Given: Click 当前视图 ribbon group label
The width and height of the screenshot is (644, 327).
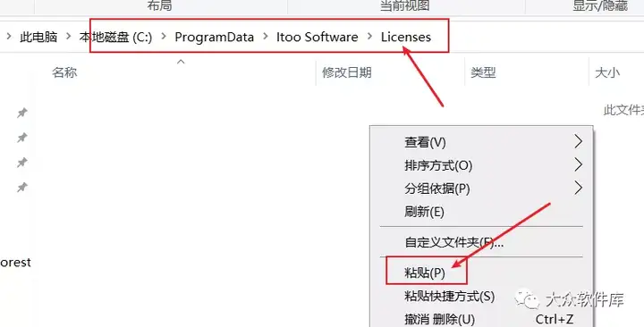Looking at the screenshot, I should point(404,5).
